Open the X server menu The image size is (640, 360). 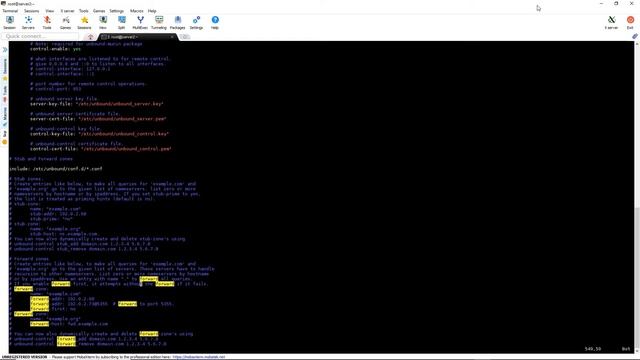[67, 11]
